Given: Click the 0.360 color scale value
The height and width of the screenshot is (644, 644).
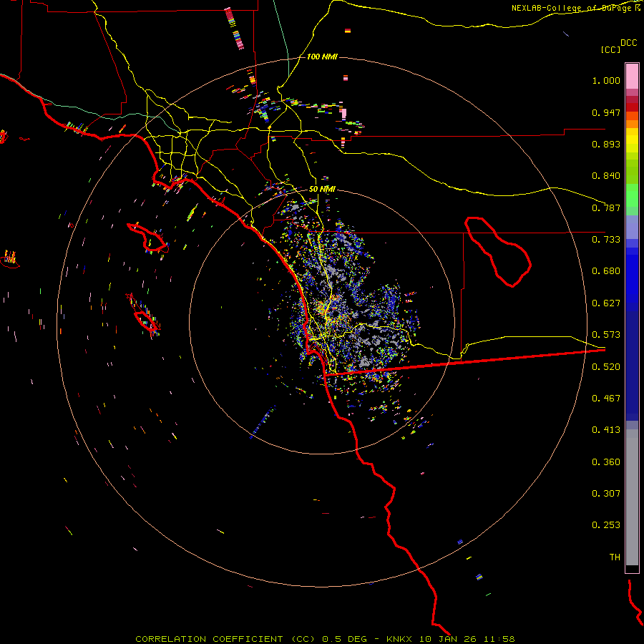Looking at the screenshot, I should pyautogui.click(x=606, y=462).
